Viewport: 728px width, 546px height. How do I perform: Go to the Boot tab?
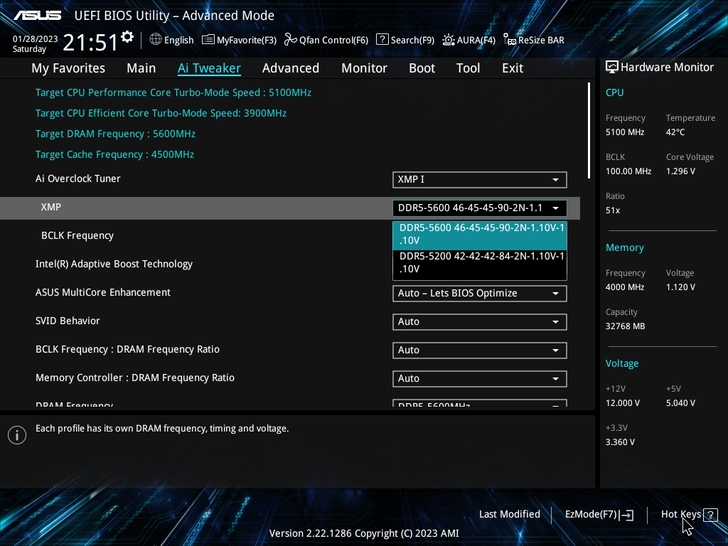tap(422, 68)
